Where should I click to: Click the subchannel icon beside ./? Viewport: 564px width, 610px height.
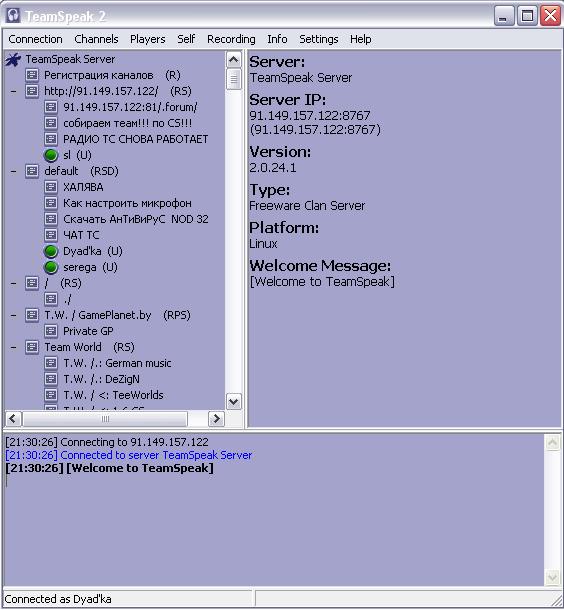click(x=51, y=299)
